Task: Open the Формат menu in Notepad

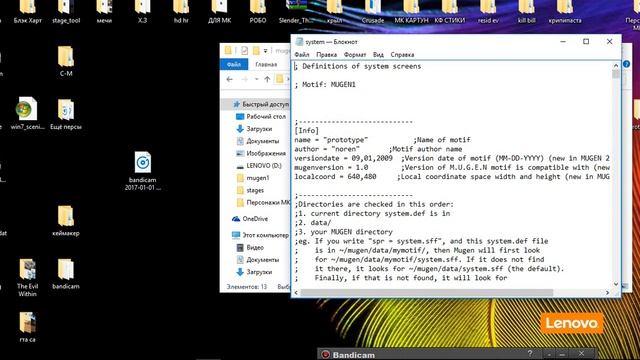Action: [355, 55]
